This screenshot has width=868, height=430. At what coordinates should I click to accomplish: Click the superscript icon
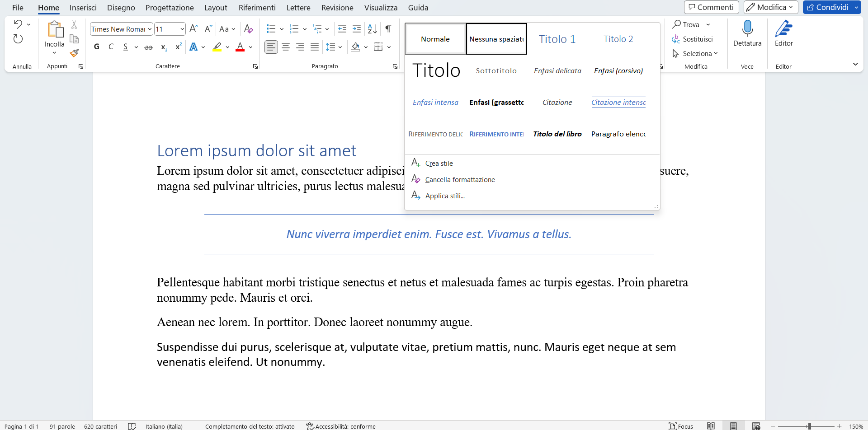tap(178, 47)
